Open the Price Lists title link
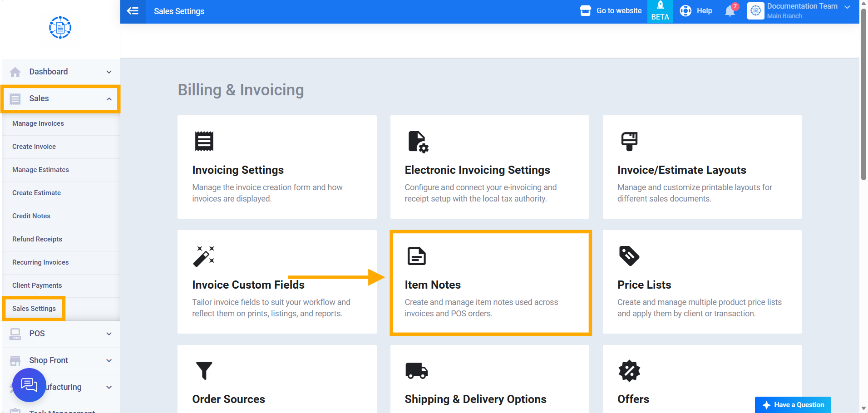The width and height of the screenshot is (868, 413). 644,285
